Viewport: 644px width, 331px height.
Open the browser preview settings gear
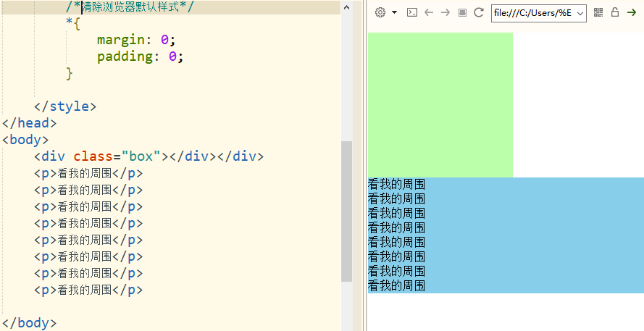(380, 12)
